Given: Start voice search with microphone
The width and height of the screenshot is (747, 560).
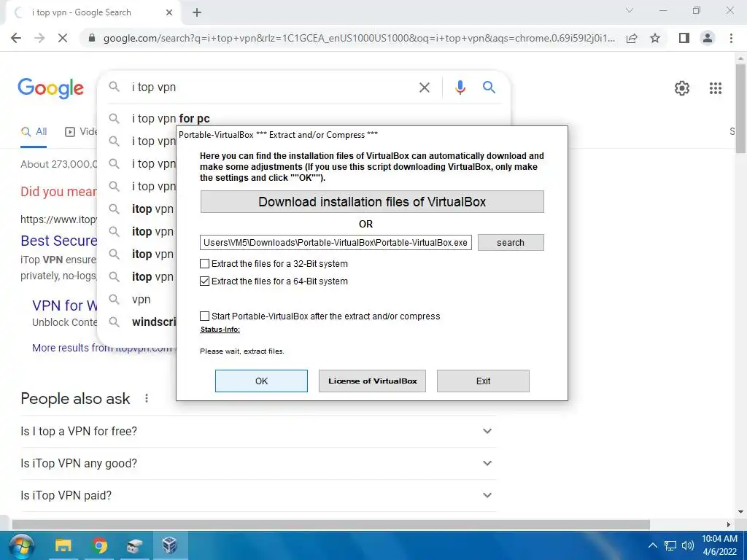Looking at the screenshot, I should (x=460, y=87).
